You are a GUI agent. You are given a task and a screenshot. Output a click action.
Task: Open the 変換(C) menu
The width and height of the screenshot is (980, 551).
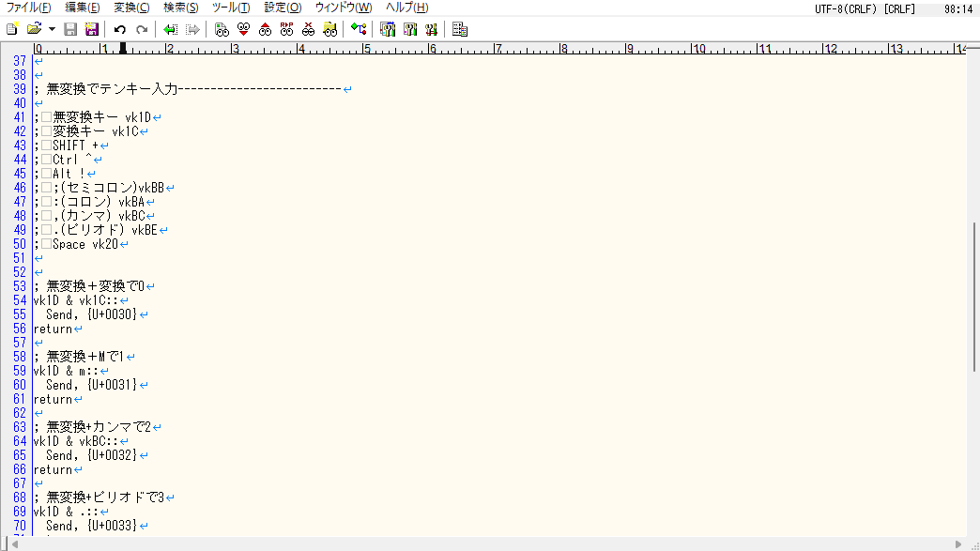pos(131,8)
